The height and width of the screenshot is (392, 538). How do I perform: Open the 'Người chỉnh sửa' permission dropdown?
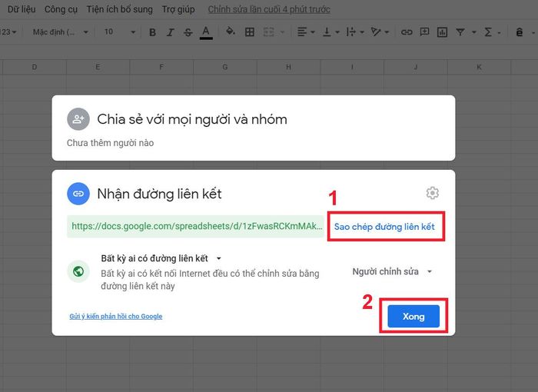[x=392, y=271]
